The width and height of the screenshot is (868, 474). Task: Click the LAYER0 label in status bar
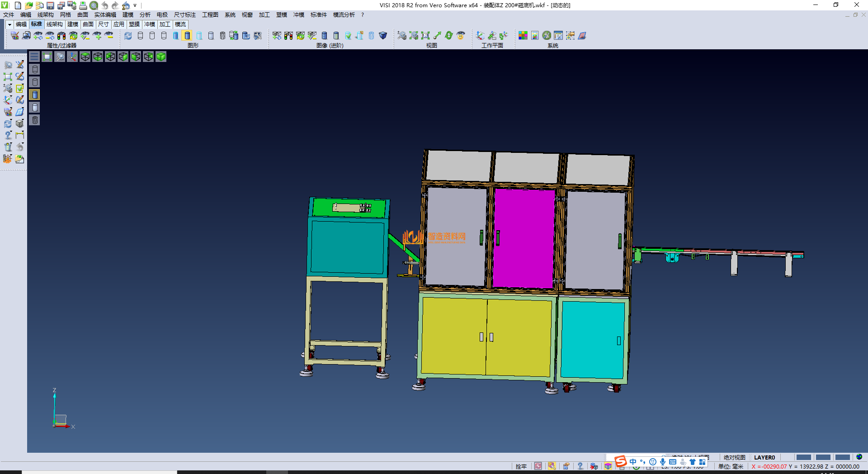click(764, 457)
